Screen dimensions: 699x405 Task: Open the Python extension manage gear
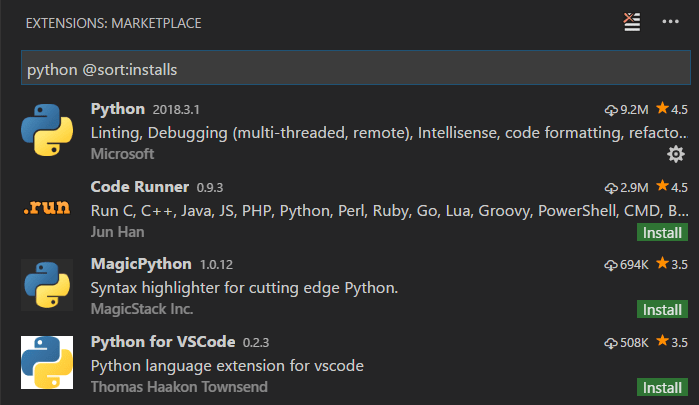(x=675, y=153)
